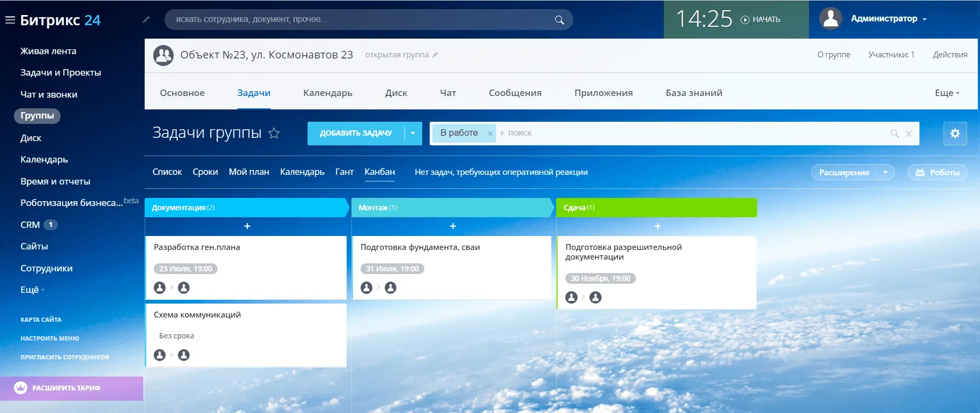This screenshot has height=413, width=980.
Task: Clear the task filter with the X icon
Action: pyautogui.click(x=909, y=134)
